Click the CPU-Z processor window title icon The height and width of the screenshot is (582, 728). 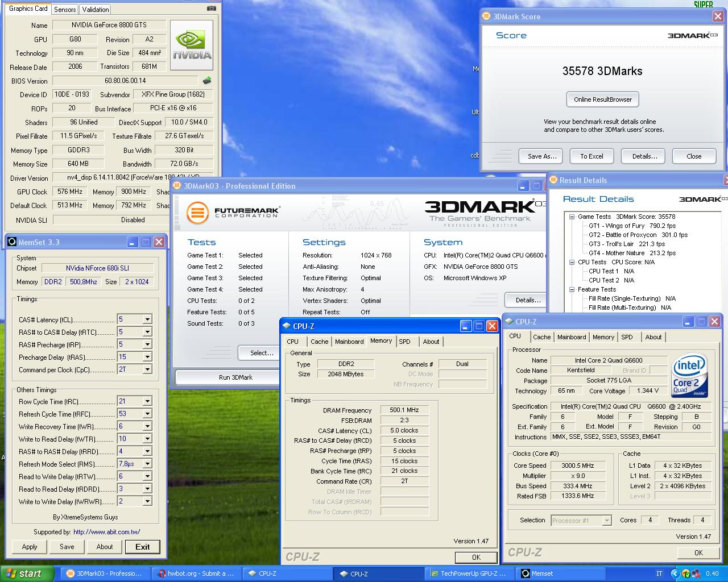click(x=509, y=321)
